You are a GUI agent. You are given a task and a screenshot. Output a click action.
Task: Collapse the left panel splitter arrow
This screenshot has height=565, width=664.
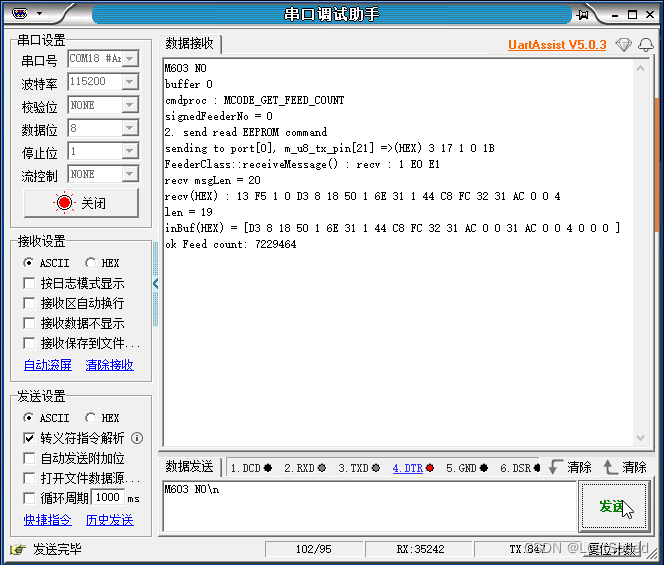pyautogui.click(x=155, y=283)
